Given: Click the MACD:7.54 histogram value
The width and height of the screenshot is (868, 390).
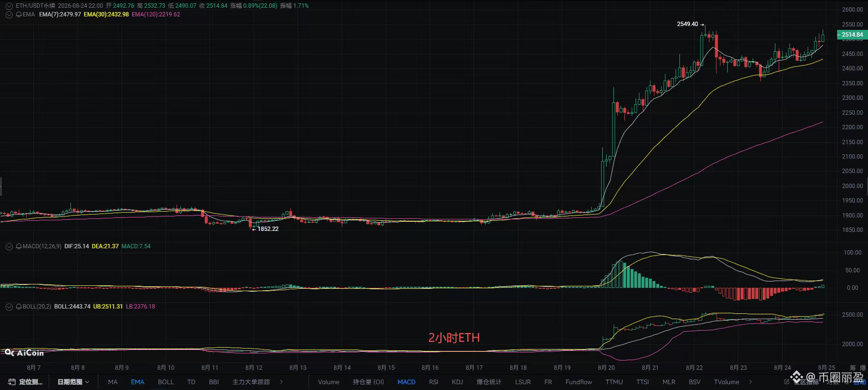Looking at the screenshot, I should (136, 246).
